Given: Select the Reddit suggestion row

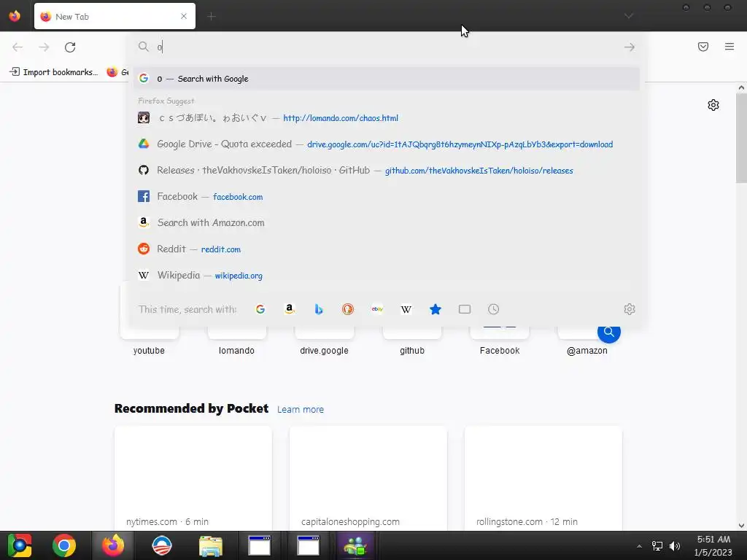Looking at the screenshot, I should 387,249.
